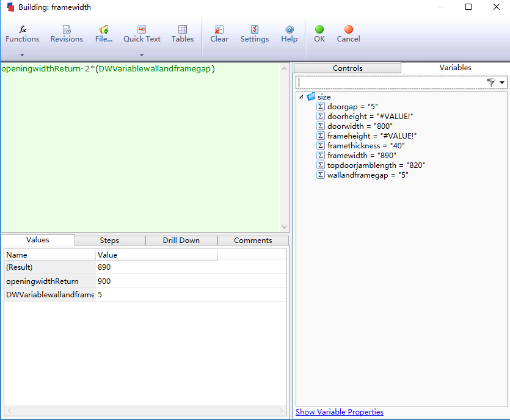Click the variables search input field
The height and width of the screenshot is (420, 510).
(x=391, y=82)
